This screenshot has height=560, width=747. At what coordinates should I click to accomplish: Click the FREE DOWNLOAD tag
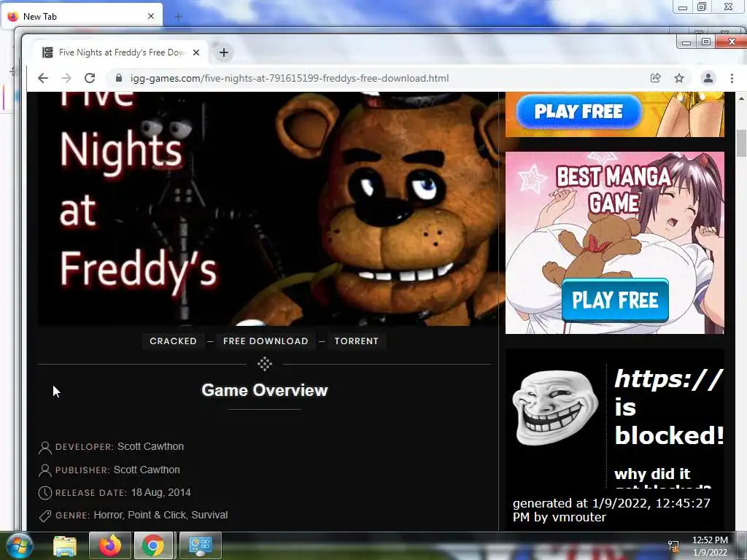[x=266, y=341]
